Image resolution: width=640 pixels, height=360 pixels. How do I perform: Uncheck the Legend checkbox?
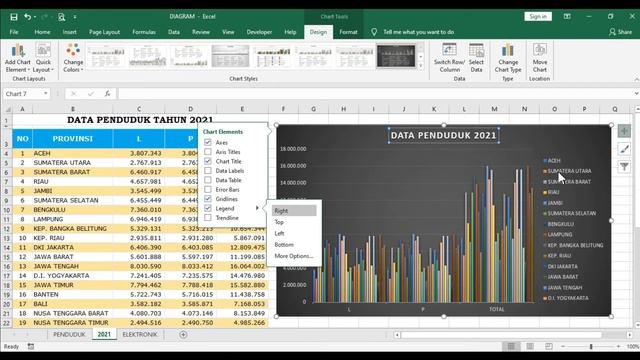point(208,208)
